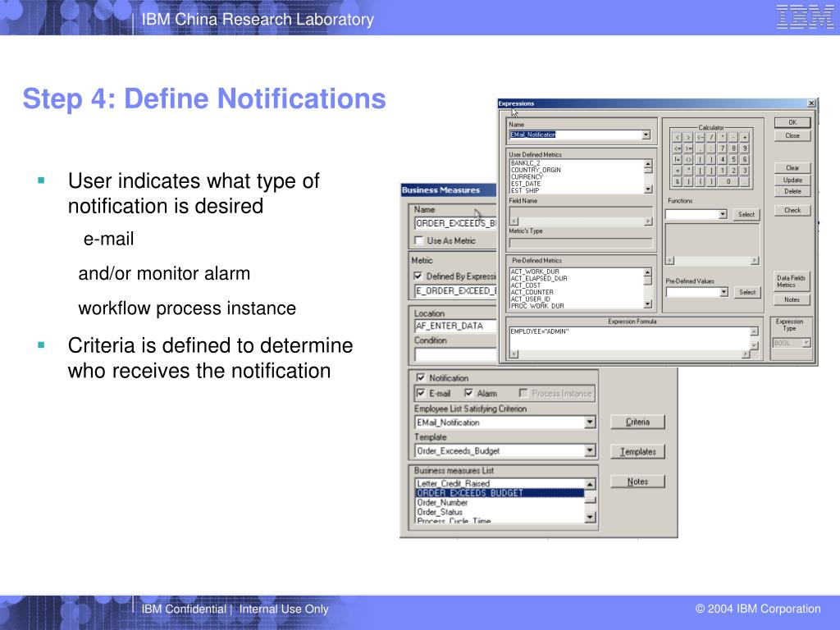This screenshot has height=630, width=840.
Task: Uncheck the Notification checkbox
Action: pos(421,377)
